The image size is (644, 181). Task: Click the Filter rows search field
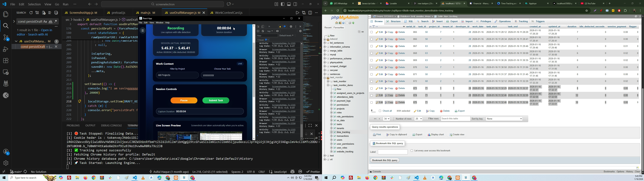pos(455,119)
